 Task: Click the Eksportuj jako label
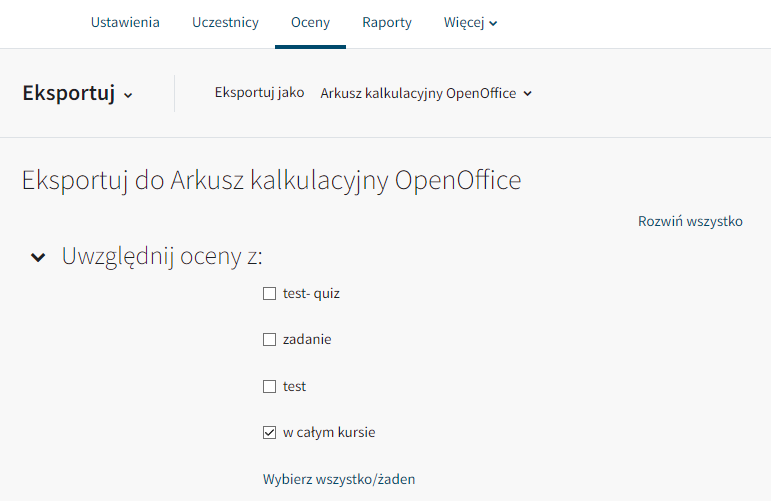(259, 93)
